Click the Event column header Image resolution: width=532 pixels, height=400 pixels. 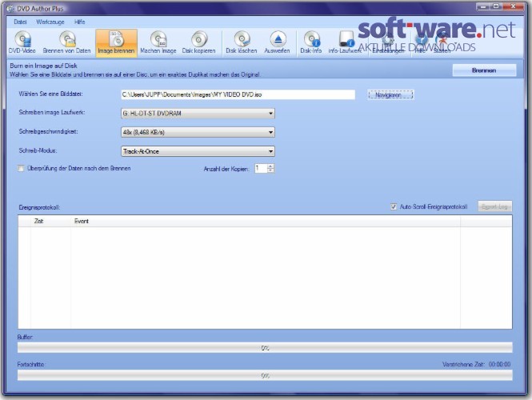[266, 222]
